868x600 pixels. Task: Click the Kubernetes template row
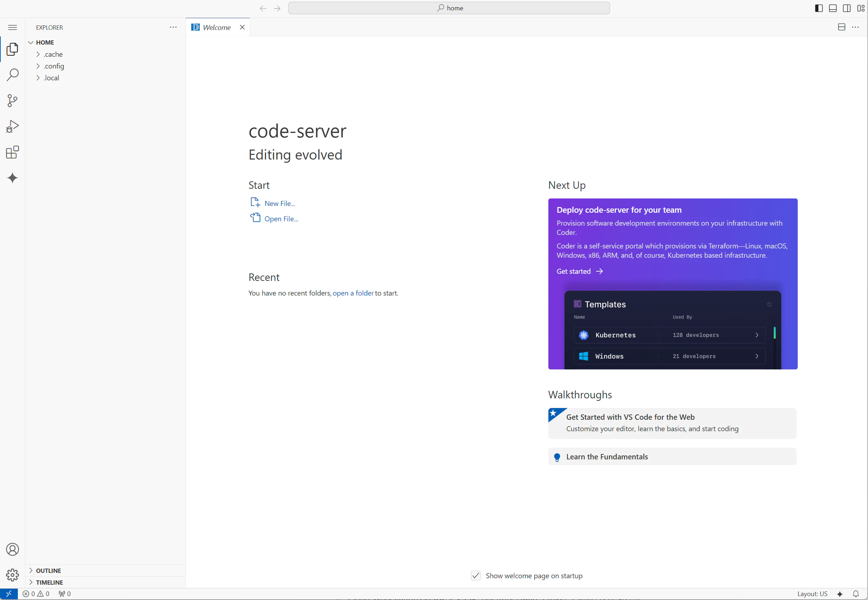tap(669, 335)
